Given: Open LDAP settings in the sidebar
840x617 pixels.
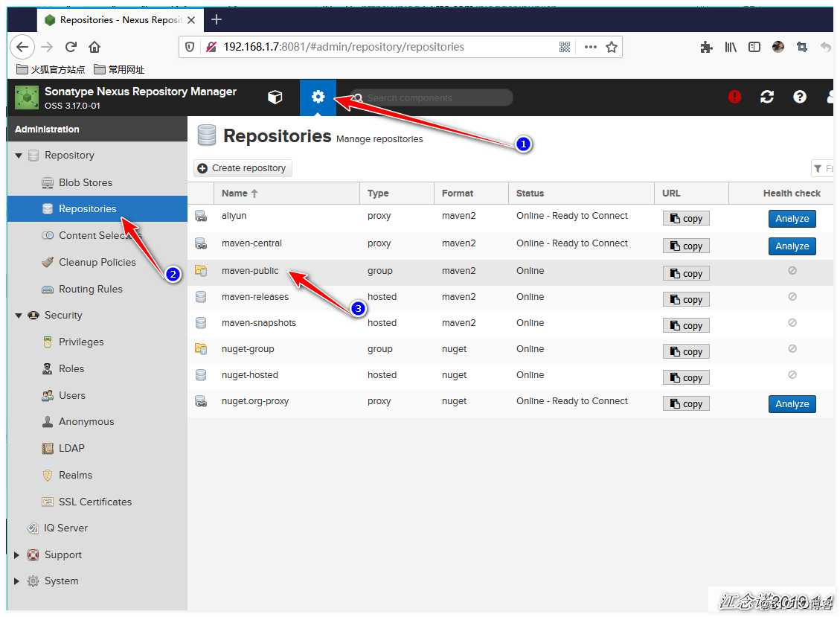Looking at the screenshot, I should (x=71, y=448).
